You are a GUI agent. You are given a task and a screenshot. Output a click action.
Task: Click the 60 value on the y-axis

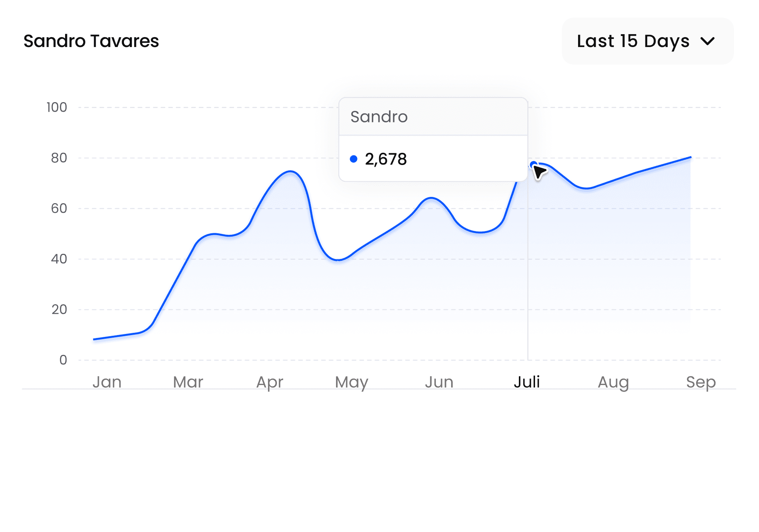coord(59,208)
